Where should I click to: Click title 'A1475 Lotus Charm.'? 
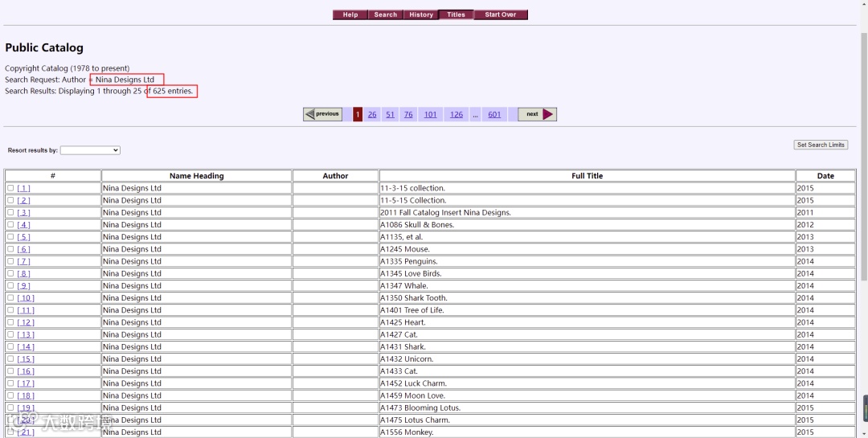(416, 420)
